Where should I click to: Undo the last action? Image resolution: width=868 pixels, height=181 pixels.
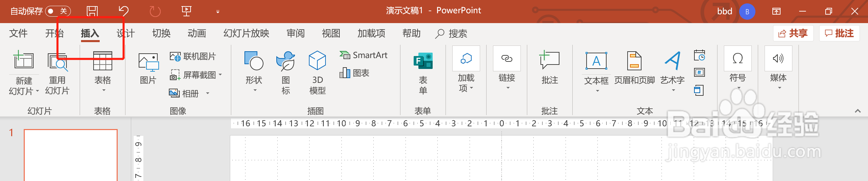pyautogui.click(x=123, y=11)
